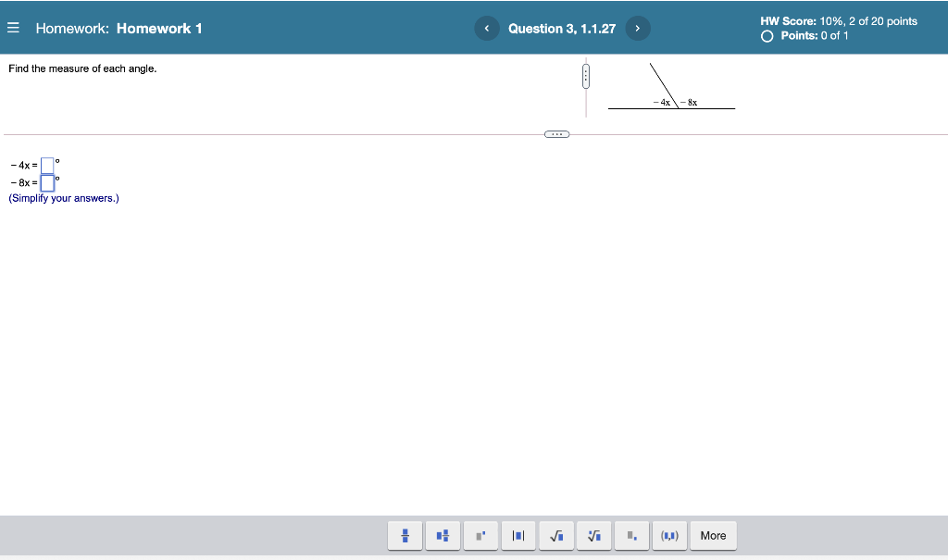This screenshot has height=560, width=948.
Task: Click the points status circle icon
Action: (x=767, y=36)
